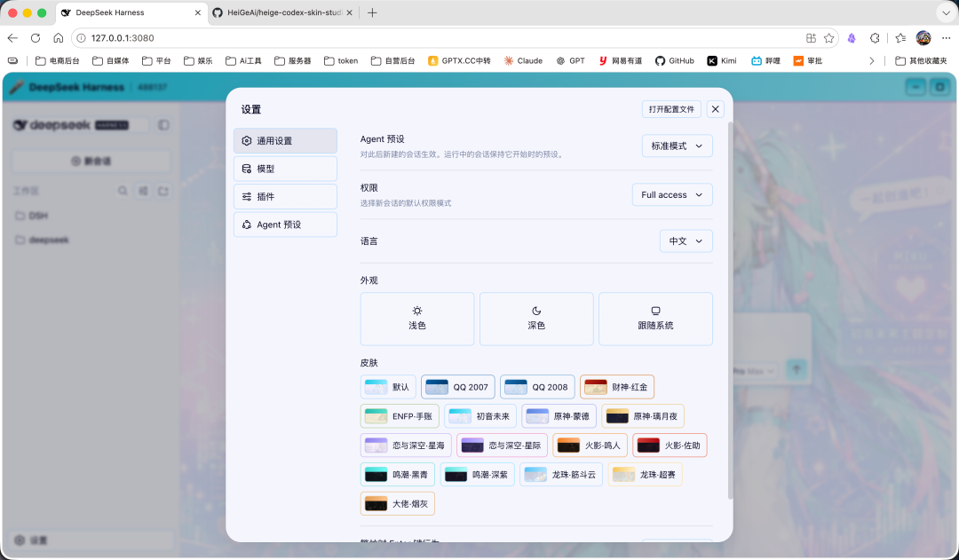Open the browser profile avatar

tap(923, 38)
